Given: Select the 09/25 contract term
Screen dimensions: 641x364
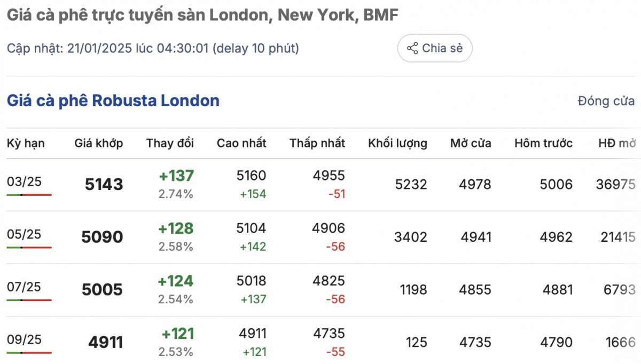Looking at the screenshot, I should [24, 339].
